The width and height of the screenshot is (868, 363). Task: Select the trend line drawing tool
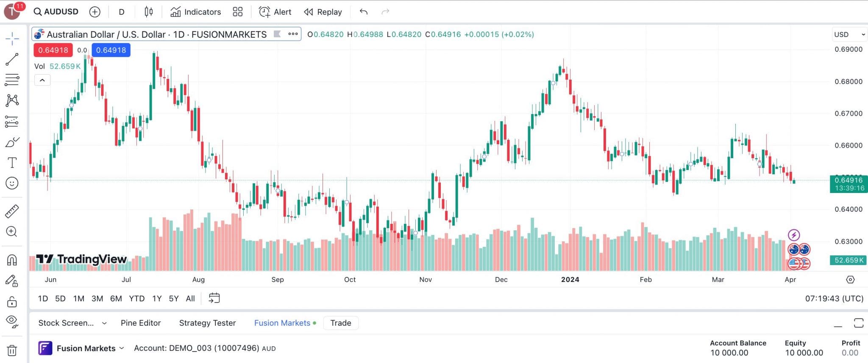12,59
